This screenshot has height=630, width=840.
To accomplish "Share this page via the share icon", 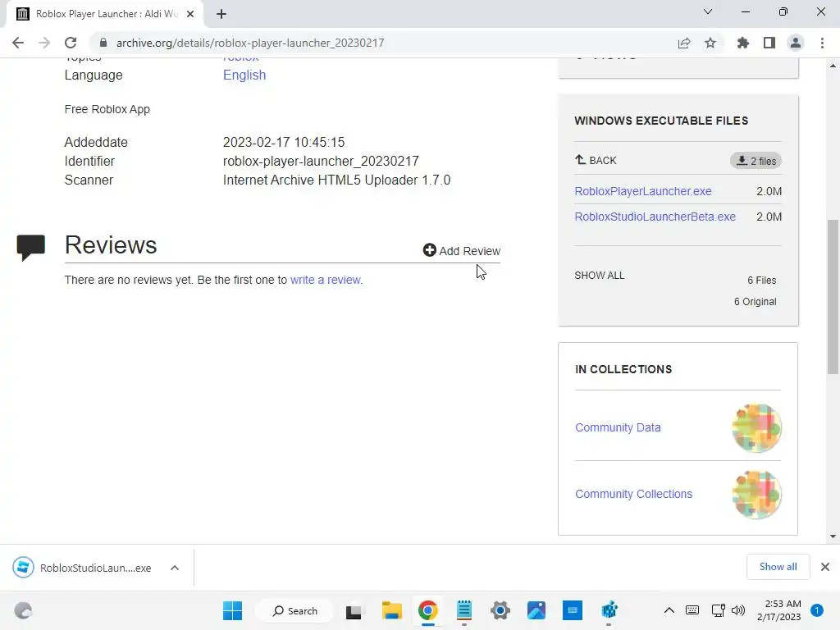I will tap(684, 43).
